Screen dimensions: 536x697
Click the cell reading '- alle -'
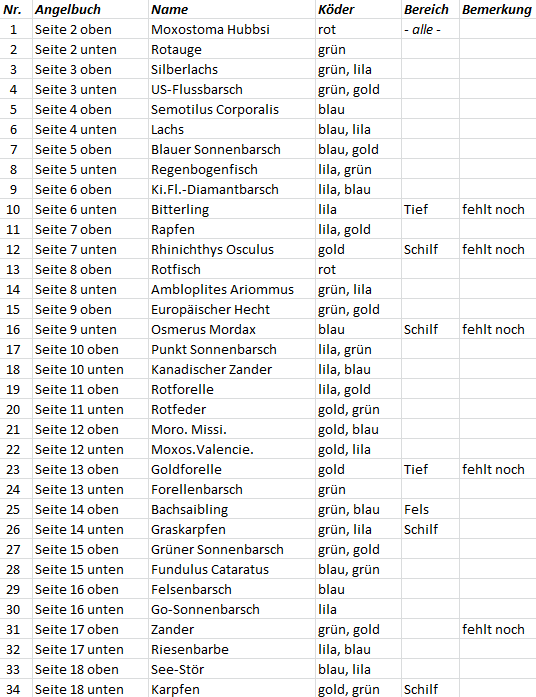pyautogui.click(x=430, y=29)
